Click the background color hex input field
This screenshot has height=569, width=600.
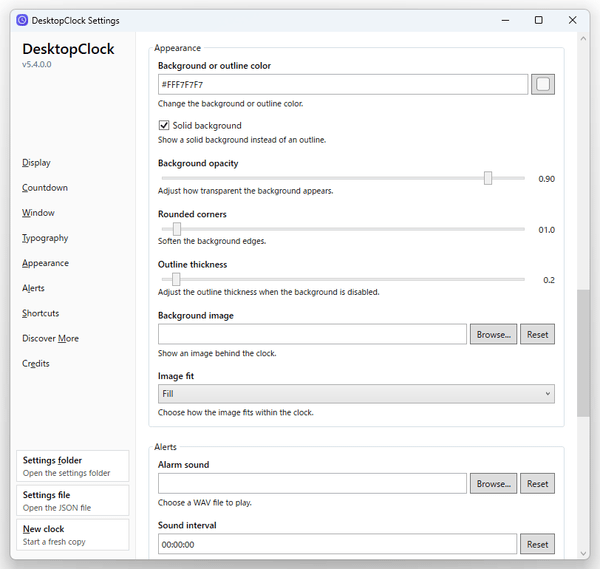click(x=343, y=85)
